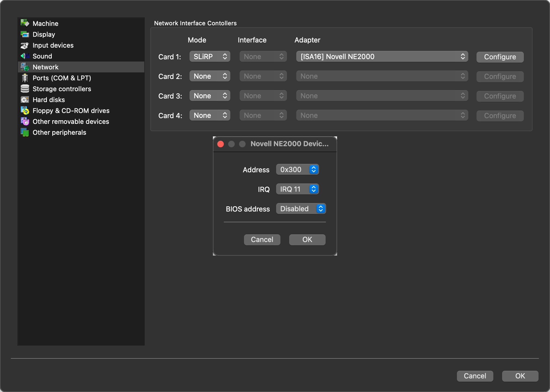The height and width of the screenshot is (392, 550).
Task: Click the Machine category icon
Action: pos(25,23)
